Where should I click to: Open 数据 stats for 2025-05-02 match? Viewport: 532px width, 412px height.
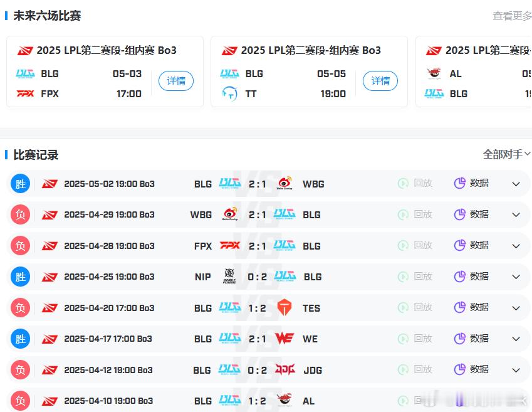point(471,183)
